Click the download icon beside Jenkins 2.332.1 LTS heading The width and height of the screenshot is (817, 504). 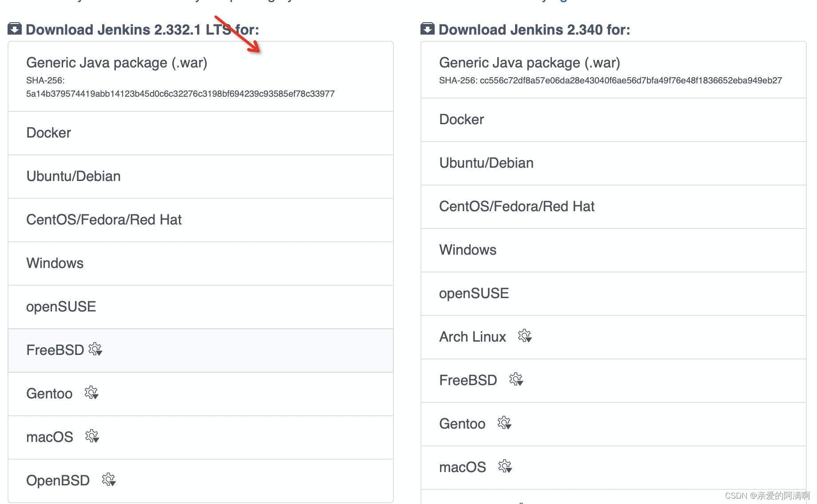tap(15, 28)
